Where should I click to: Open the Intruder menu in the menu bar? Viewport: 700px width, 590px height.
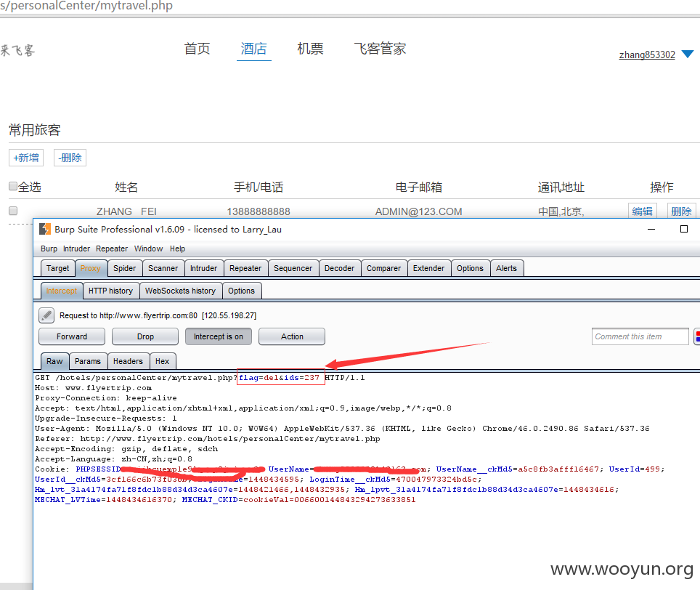pos(76,248)
